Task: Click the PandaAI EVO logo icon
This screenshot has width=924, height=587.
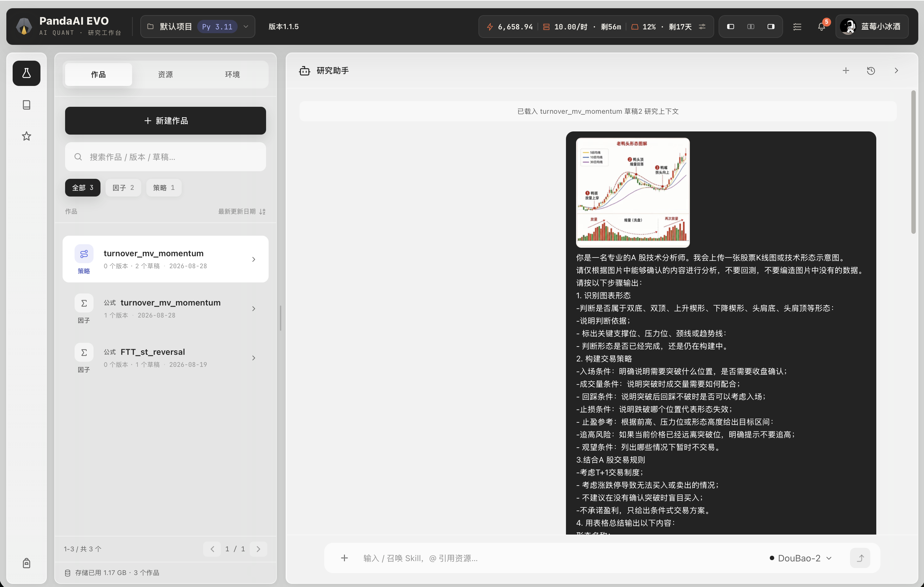Action: [24, 26]
